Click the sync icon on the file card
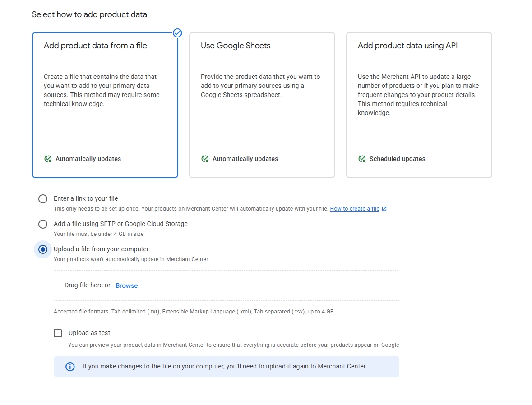The width and height of the screenshot is (532, 405). click(47, 159)
